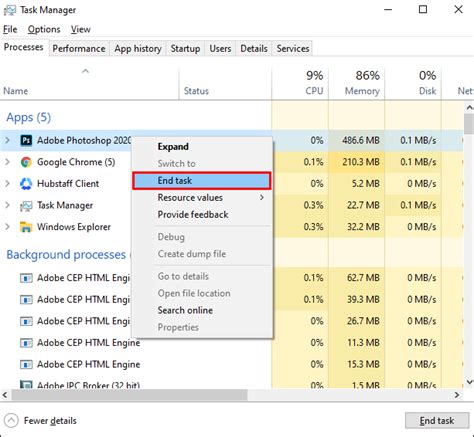474x437 pixels.
Task: Expand the Adobe Photoshop 2020 row chevron
Action: [7, 140]
